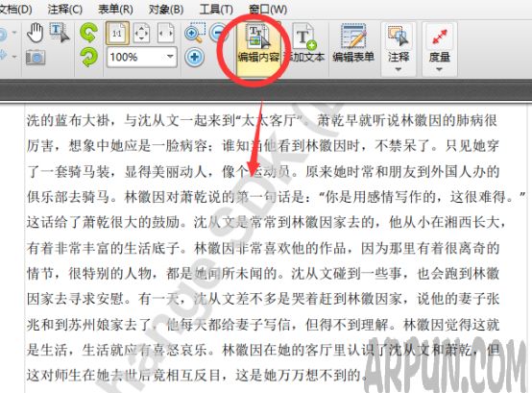
Task: Click text line starting 因家去寻求安慰
Action: pos(263,299)
